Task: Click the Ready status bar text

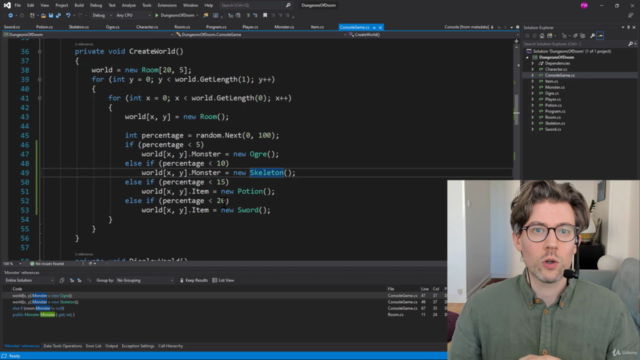Action: (14, 356)
